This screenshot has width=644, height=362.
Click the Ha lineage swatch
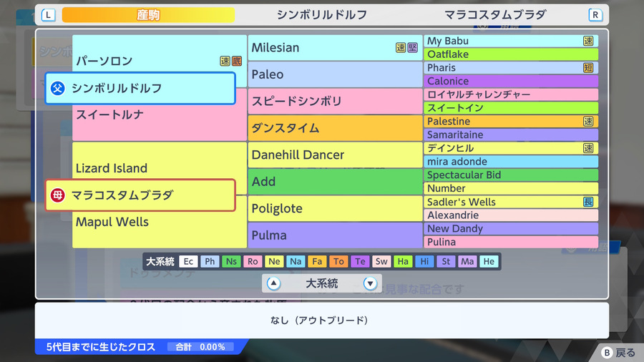403,261
